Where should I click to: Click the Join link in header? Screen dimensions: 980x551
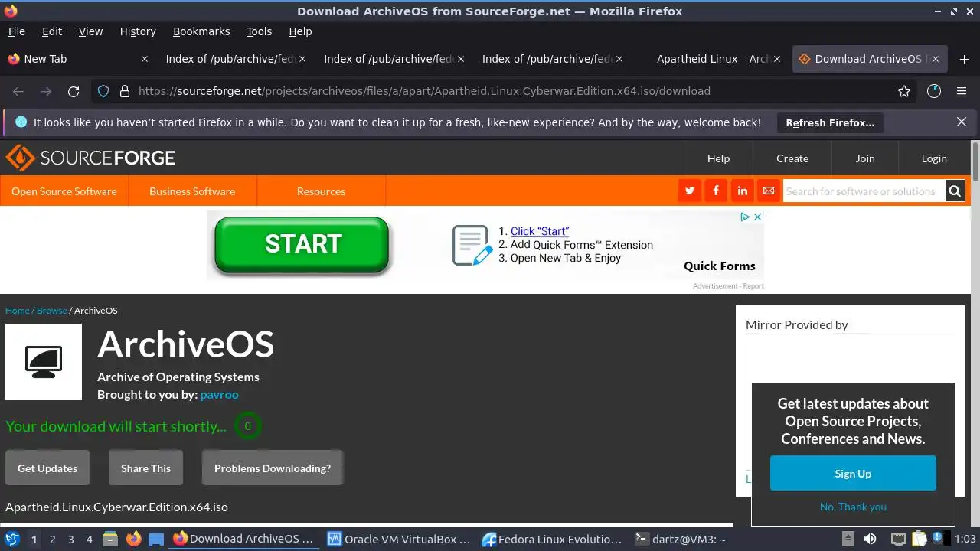coord(865,158)
